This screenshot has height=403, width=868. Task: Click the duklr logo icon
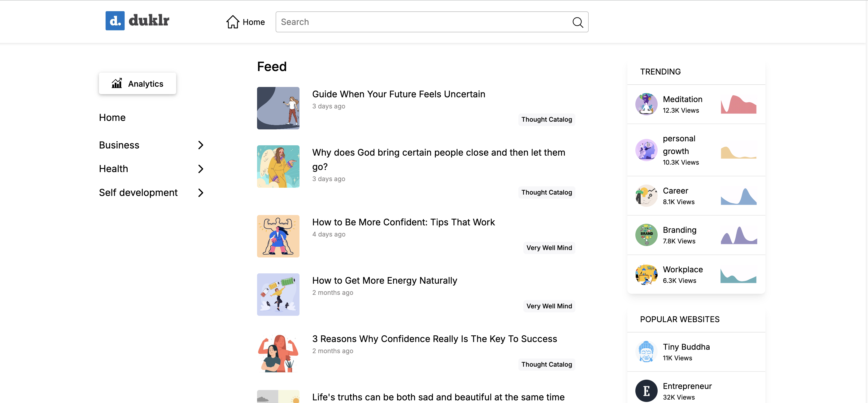(x=115, y=21)
